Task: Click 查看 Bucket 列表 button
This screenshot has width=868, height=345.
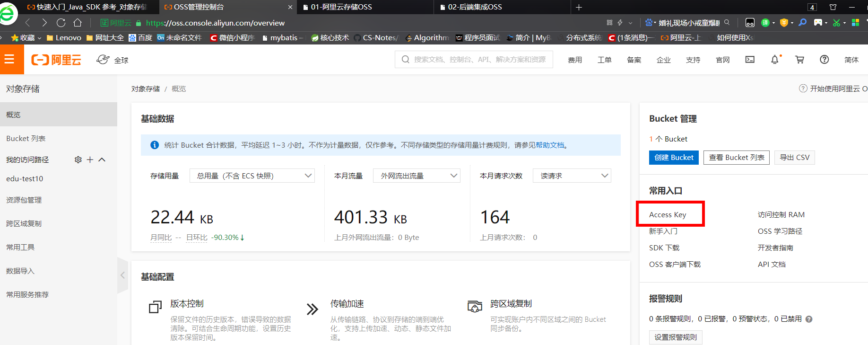Action: [x=737, y=158]
